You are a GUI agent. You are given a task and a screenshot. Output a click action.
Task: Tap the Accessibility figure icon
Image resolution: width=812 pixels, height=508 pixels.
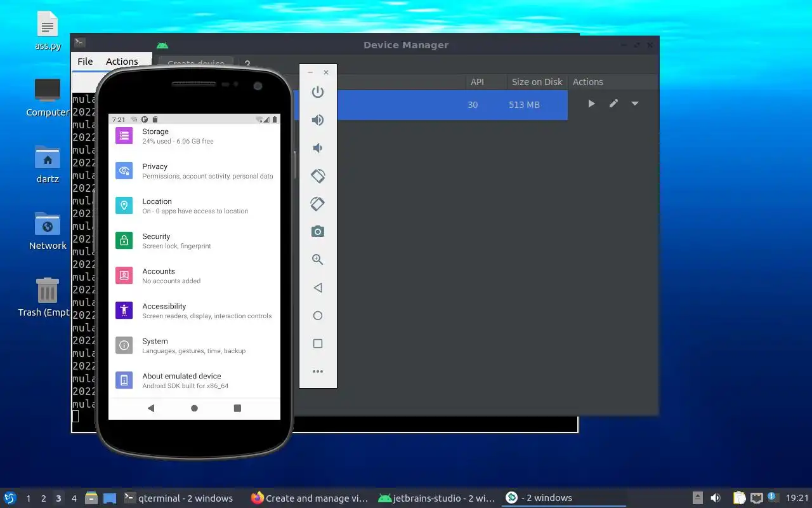[124, 311]
